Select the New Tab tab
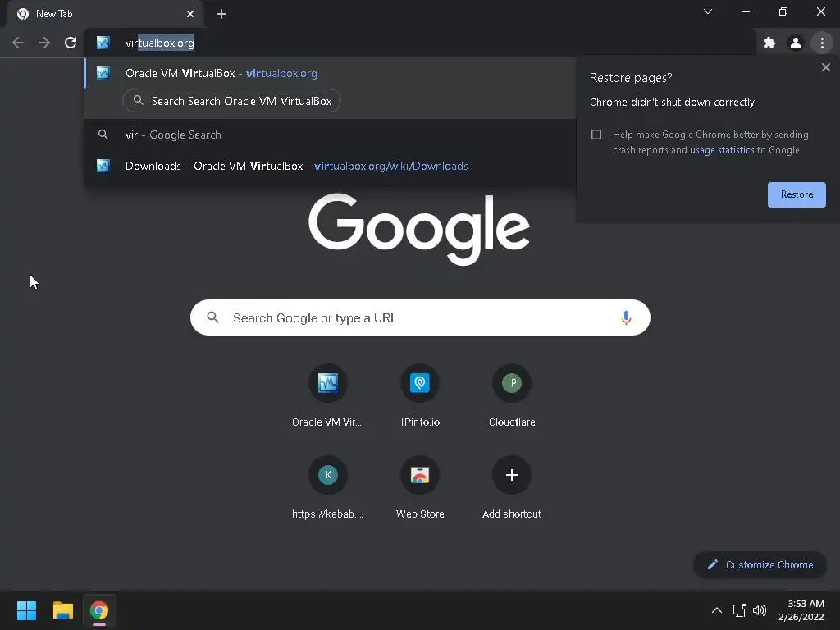Image resolution: width=840 pixels, height=630 pixels. [x=105, y=14]
